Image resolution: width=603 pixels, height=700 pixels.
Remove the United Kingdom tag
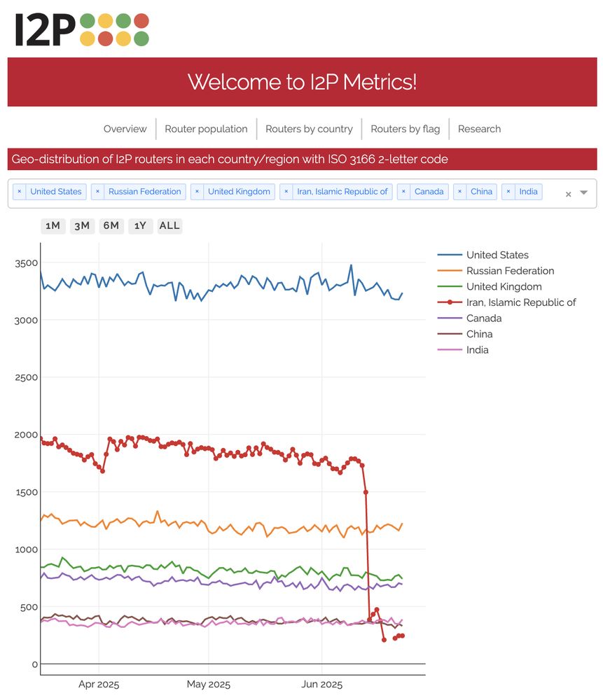(x=197, y=192)
